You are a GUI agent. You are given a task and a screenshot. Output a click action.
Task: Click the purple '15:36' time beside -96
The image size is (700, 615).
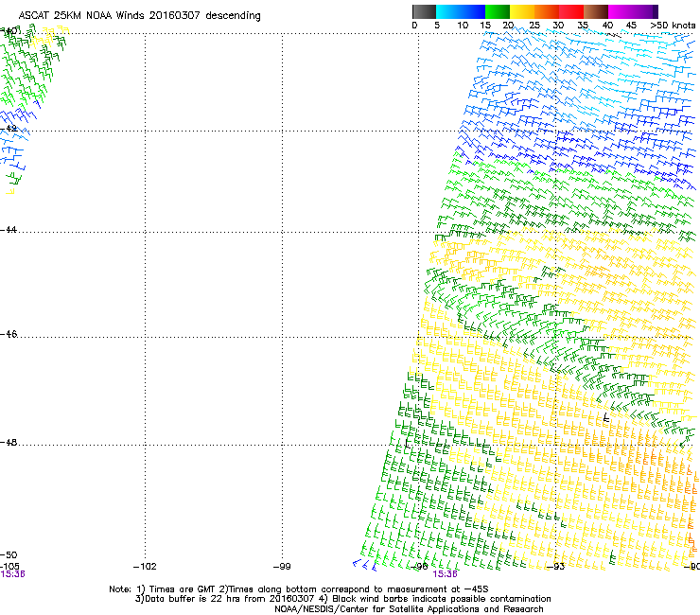[x=446, y=574]
